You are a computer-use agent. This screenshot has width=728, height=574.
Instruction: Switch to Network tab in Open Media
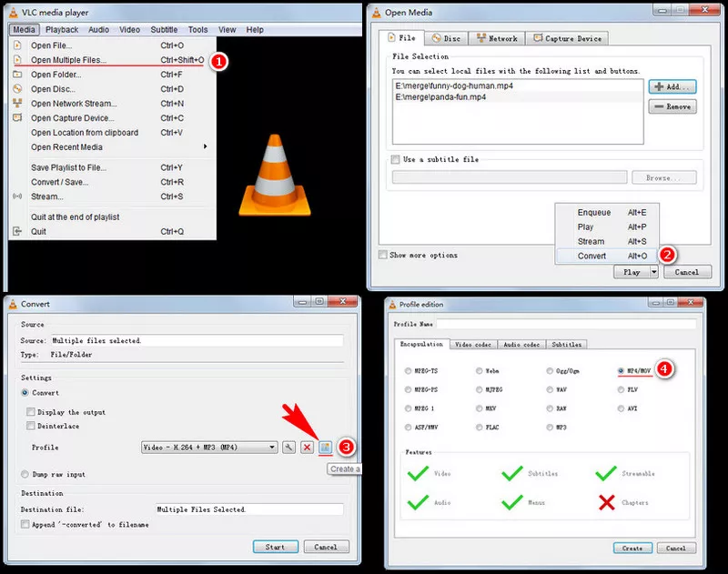[497, 38]
